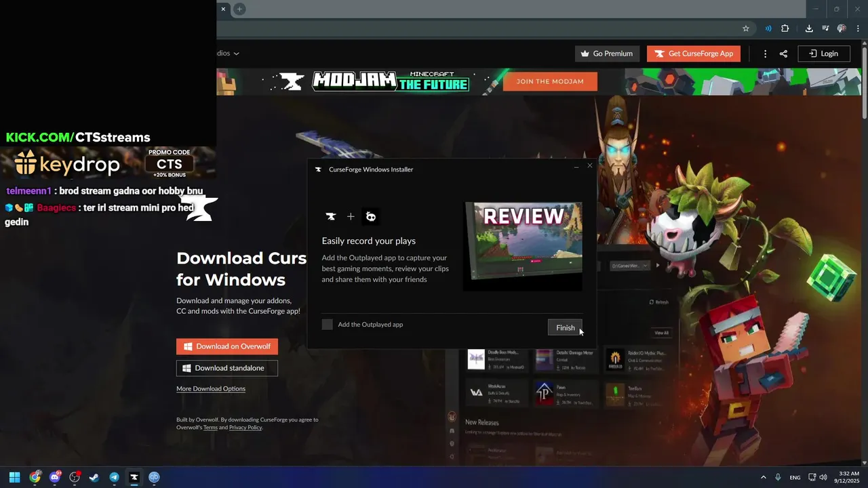Image resolution: width=868 pixels, height=488 pixels.
Task: Open Telegram from the taskbar
Action: 114,477
